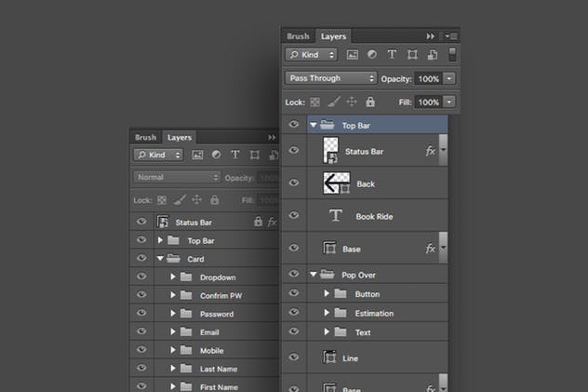Open the Pass Through blend mode dropdown

331,78
